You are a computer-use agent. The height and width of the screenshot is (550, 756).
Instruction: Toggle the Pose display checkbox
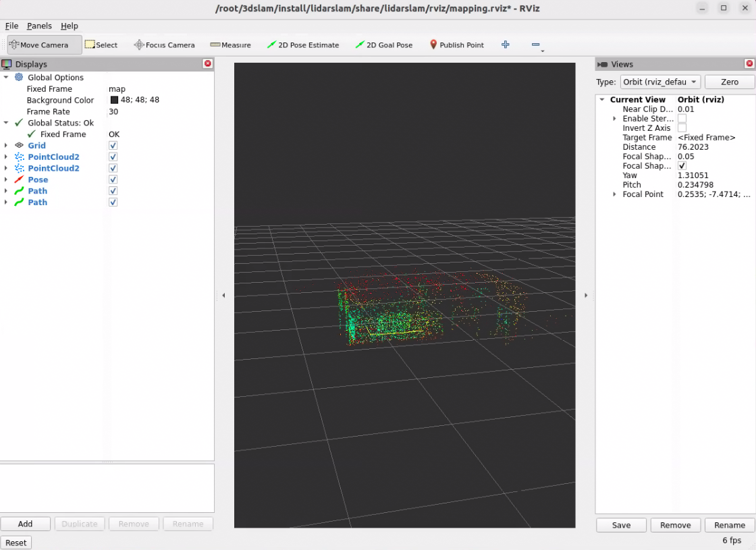[x=113, y=180]
